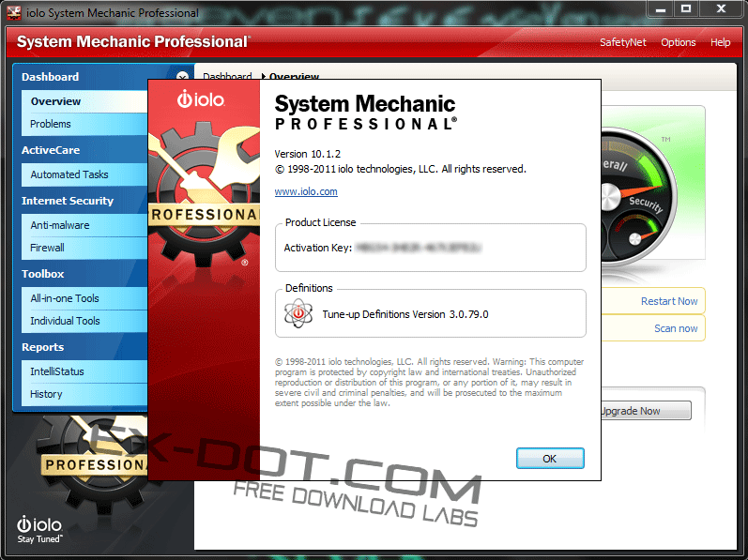This screenshot has height=560, width=748.
Task: Maximize the System Mechanic window
Action: (x=686, y=9)
